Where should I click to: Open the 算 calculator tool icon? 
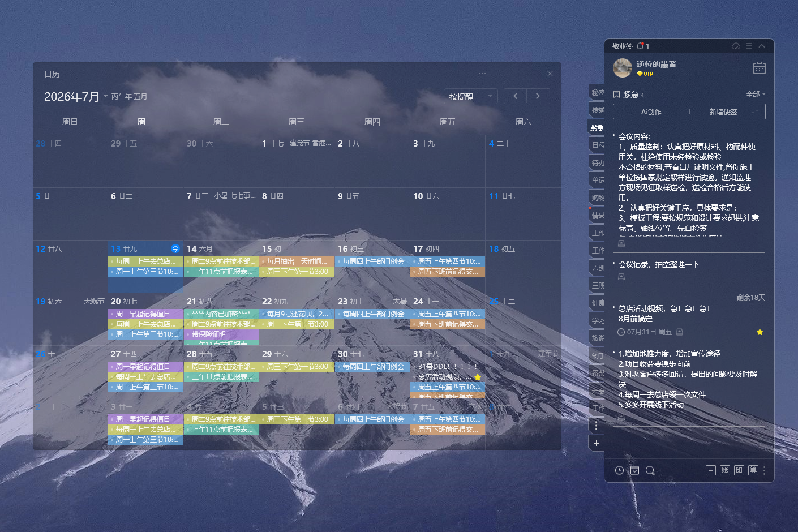[753, 470]
